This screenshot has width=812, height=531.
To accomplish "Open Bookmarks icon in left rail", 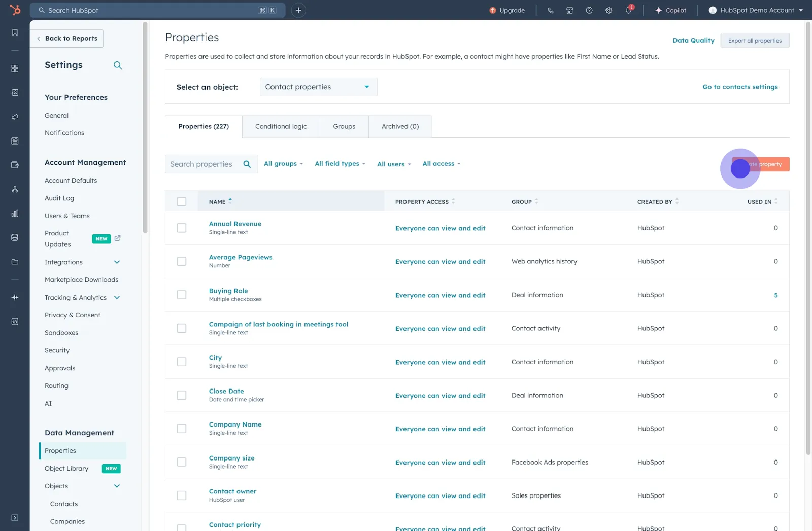I will click(15, 32).
